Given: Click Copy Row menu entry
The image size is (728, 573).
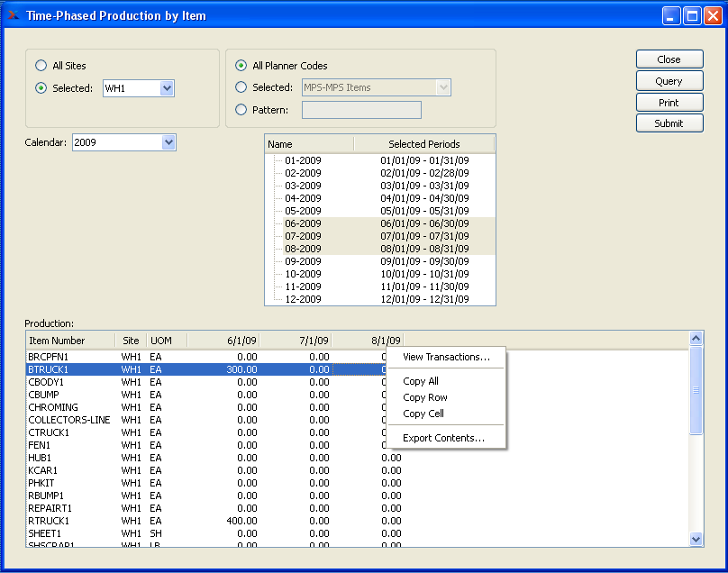Looking at the screenshot, I should (x=425, y=397).
